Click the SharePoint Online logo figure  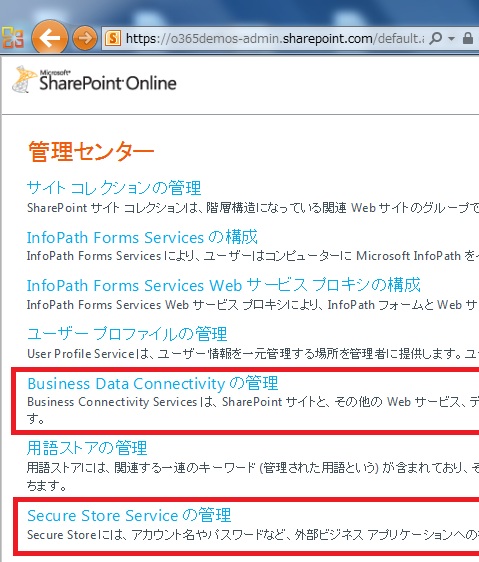point(24,79)
